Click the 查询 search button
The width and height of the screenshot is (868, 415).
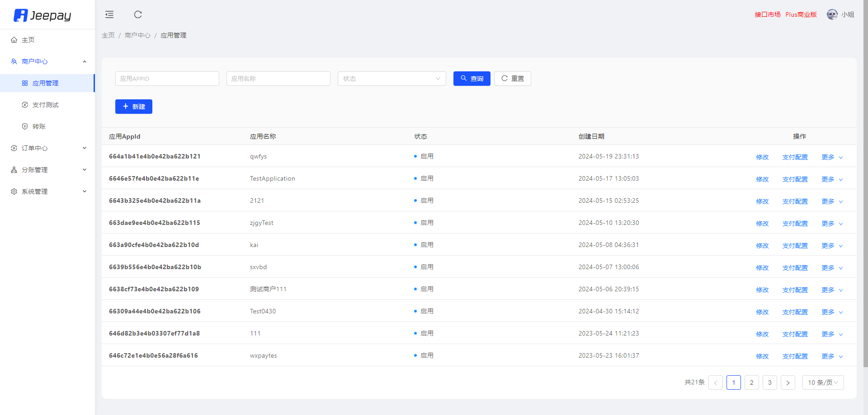[472, 79]
